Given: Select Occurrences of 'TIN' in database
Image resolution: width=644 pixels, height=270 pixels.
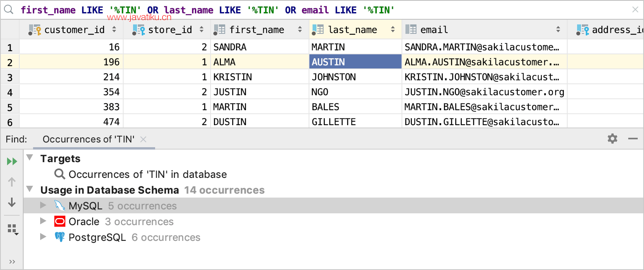Looking at the screenshot, I should pos(148,174).
